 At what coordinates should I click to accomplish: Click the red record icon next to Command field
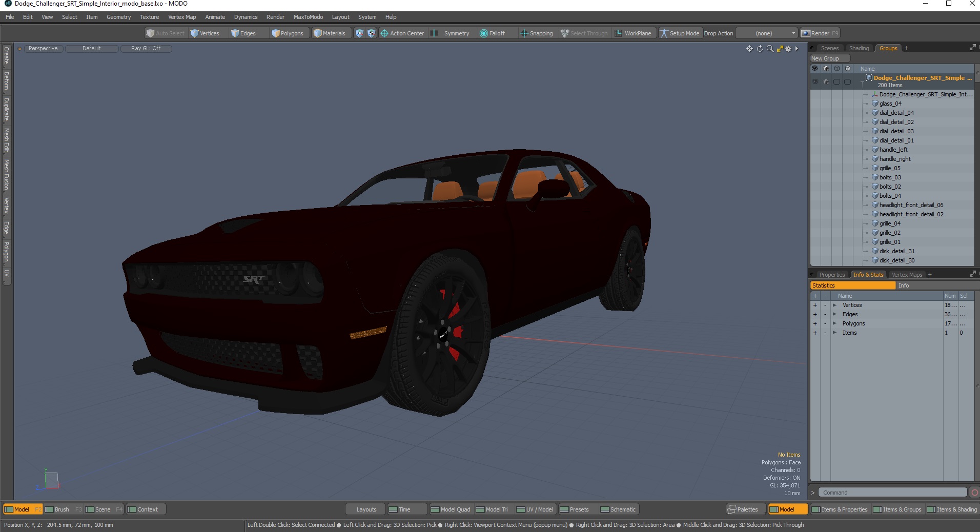pyautogui.click(x=974, y=493)
